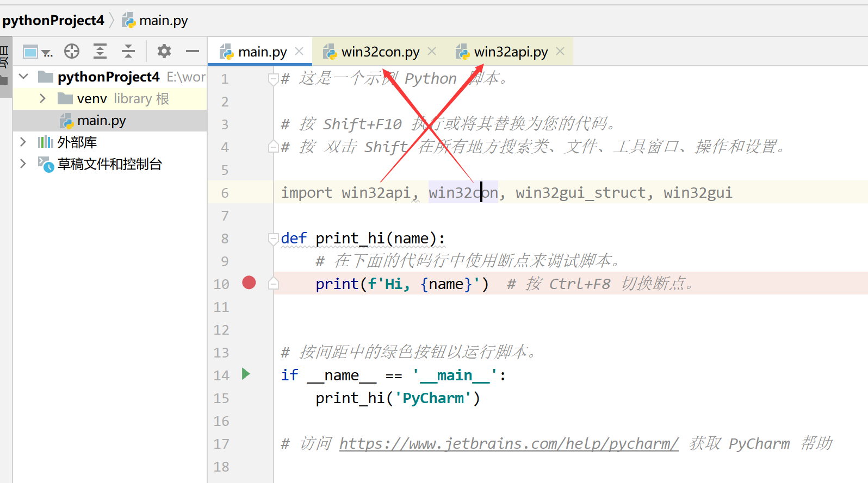Click pythonProject4 in the breadcrumb bar

pyautogui.click(x=53, y=21)
